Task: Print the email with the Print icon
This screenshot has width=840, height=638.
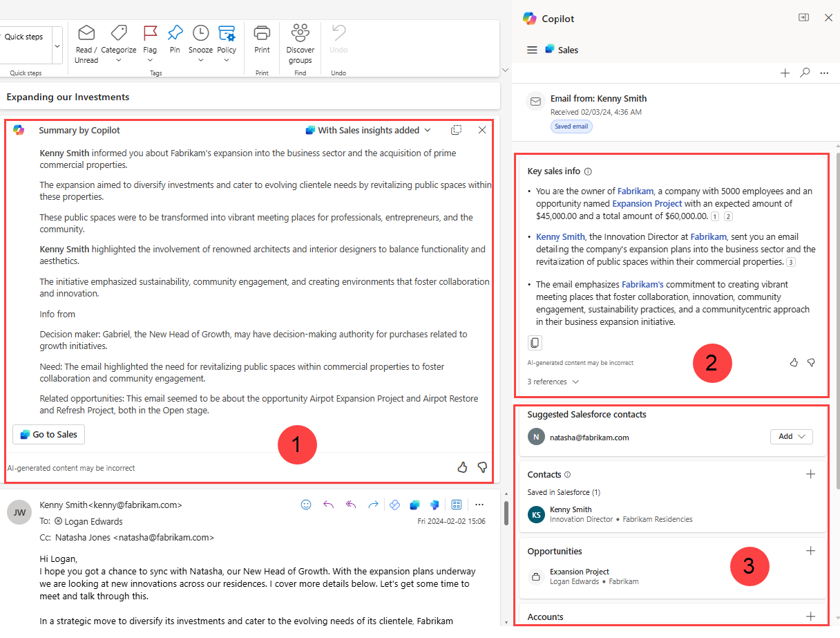Action: pyautogui.click(x=262, y=32)
